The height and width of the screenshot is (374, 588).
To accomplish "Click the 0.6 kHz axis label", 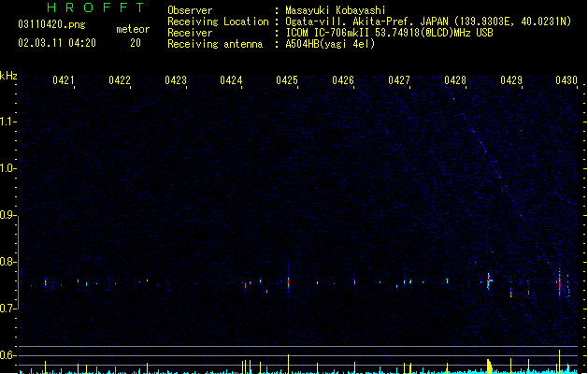I will coord(7,355).
